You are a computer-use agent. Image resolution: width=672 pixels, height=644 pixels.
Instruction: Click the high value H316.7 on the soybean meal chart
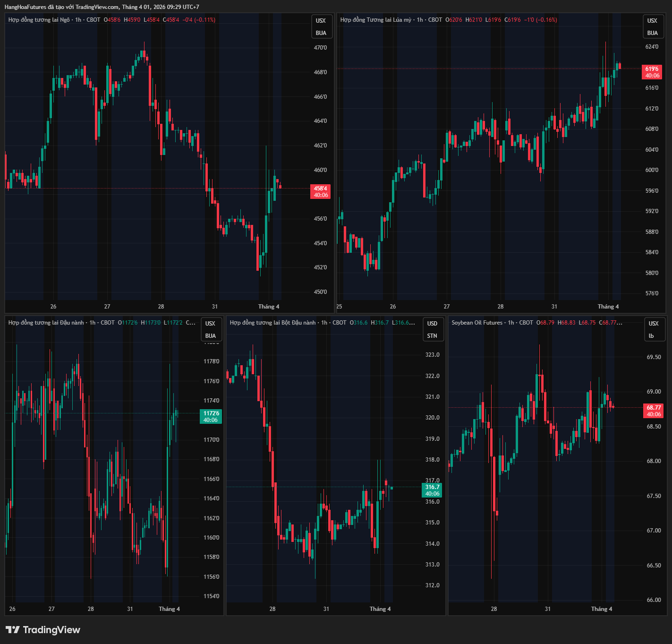[x=380, y=323]
